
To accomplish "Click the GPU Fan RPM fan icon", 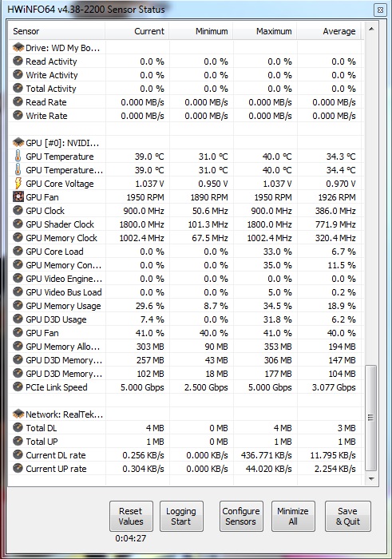I will click(18, 196).
